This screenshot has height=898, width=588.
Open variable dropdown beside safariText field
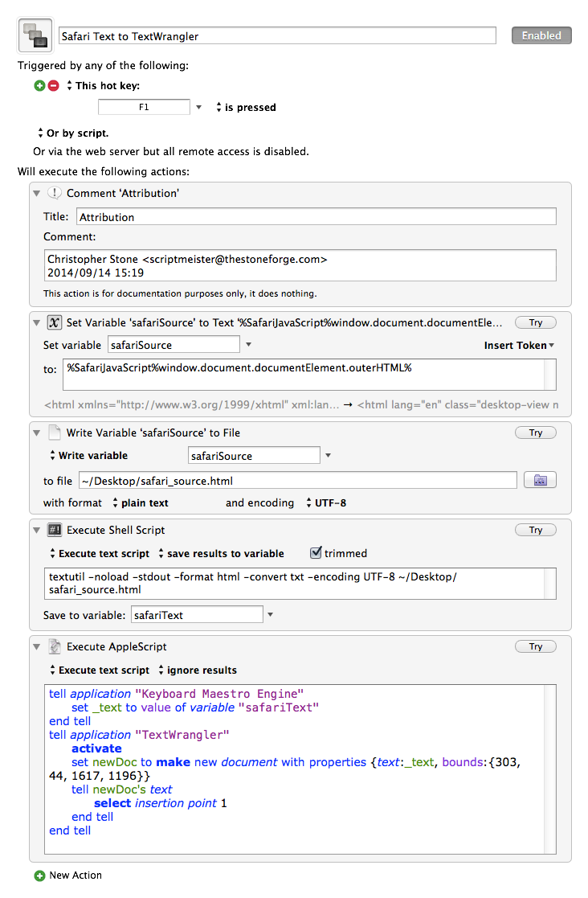271,614
